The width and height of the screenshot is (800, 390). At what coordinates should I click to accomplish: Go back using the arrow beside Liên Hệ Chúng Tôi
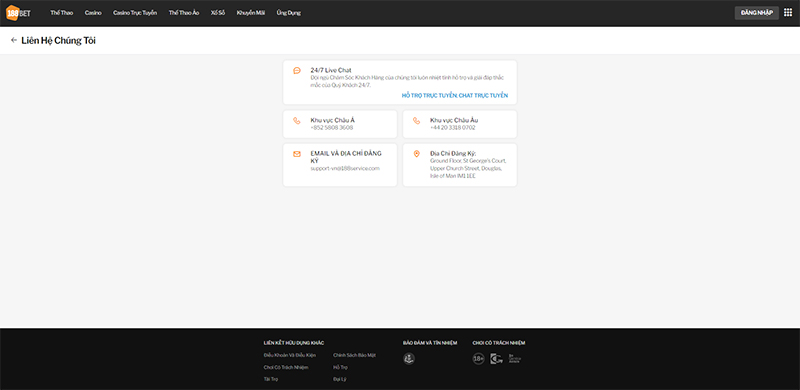tap(14, 40)
